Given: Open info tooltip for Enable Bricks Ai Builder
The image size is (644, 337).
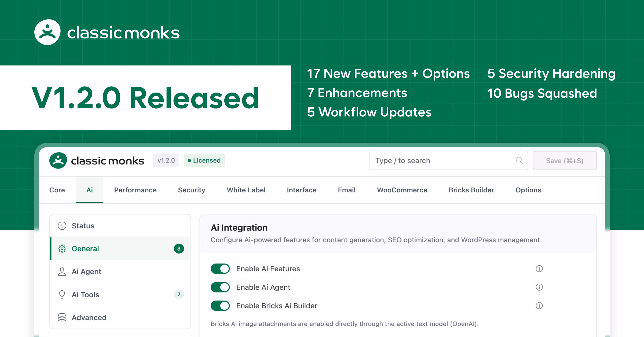Looking at the screenshot, I should pyautogui.click(x=539, y=306).
